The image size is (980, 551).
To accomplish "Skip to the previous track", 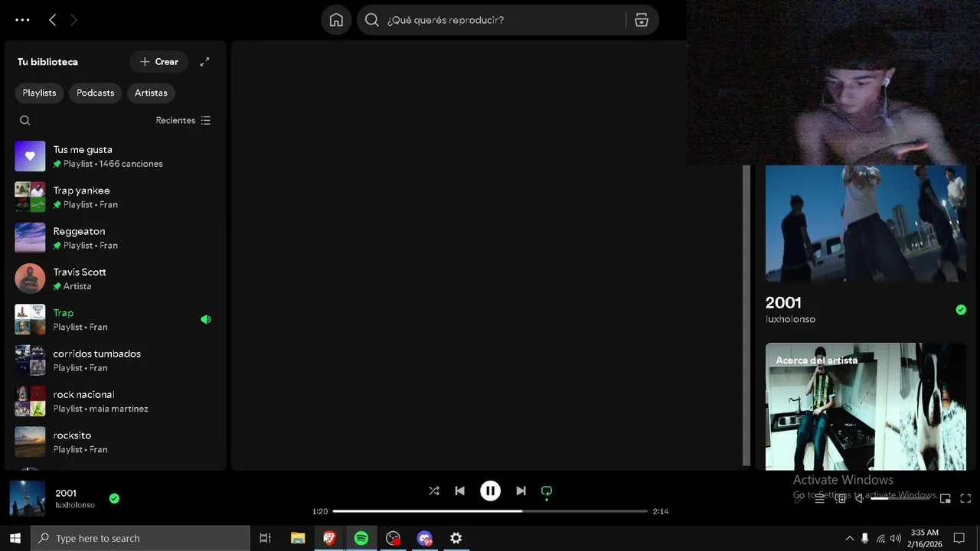I will pyautogui.click(x=459, y=491).
